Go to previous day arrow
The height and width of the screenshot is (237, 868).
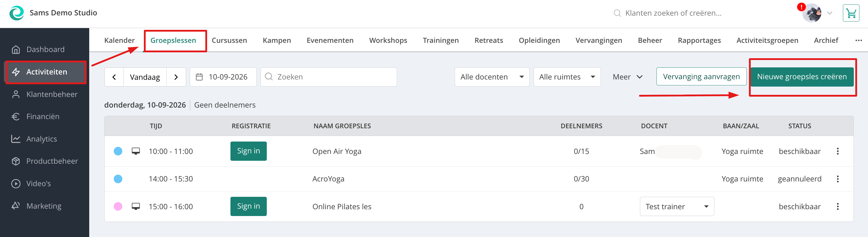click(x=114, y=77)
